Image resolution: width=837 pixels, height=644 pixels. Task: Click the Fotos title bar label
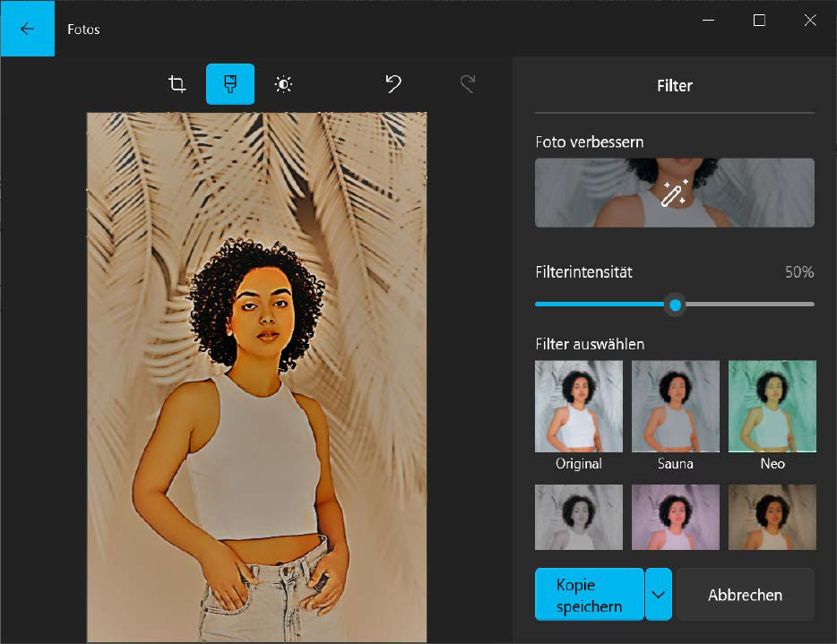[83, 29]
